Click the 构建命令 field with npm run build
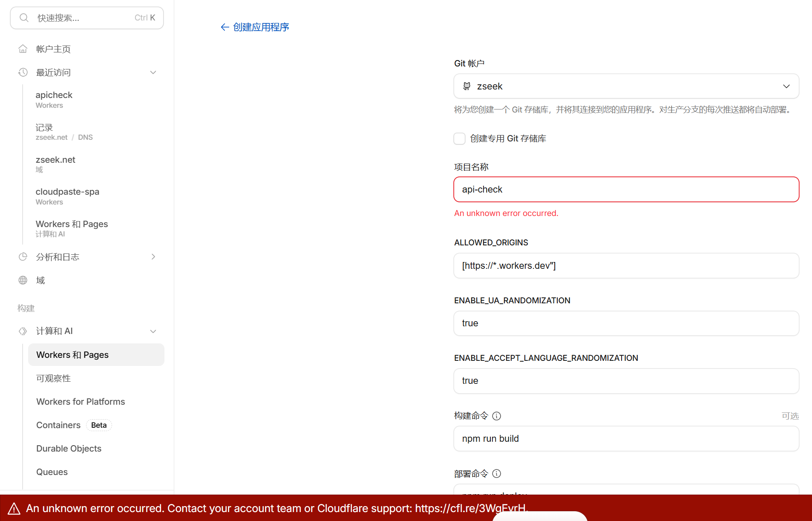This screenshot has width=812, height=521. click(626, 439)
